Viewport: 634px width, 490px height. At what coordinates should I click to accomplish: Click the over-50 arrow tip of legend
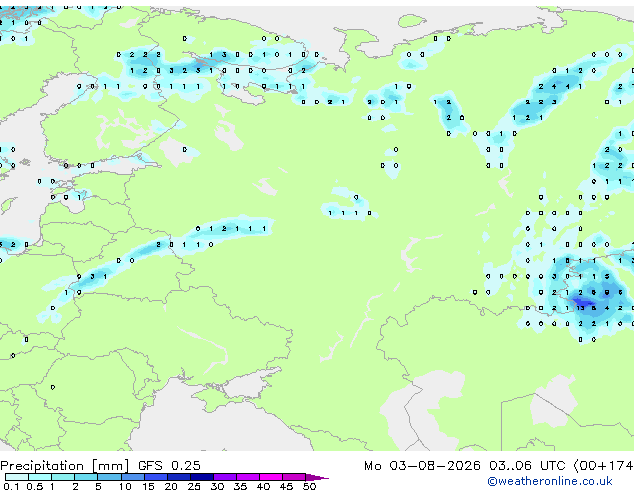click(317, 477)
